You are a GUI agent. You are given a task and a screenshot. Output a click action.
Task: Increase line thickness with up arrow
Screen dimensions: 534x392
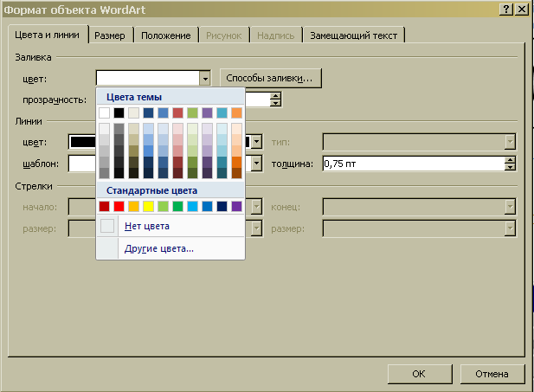[x=510, y=160]
